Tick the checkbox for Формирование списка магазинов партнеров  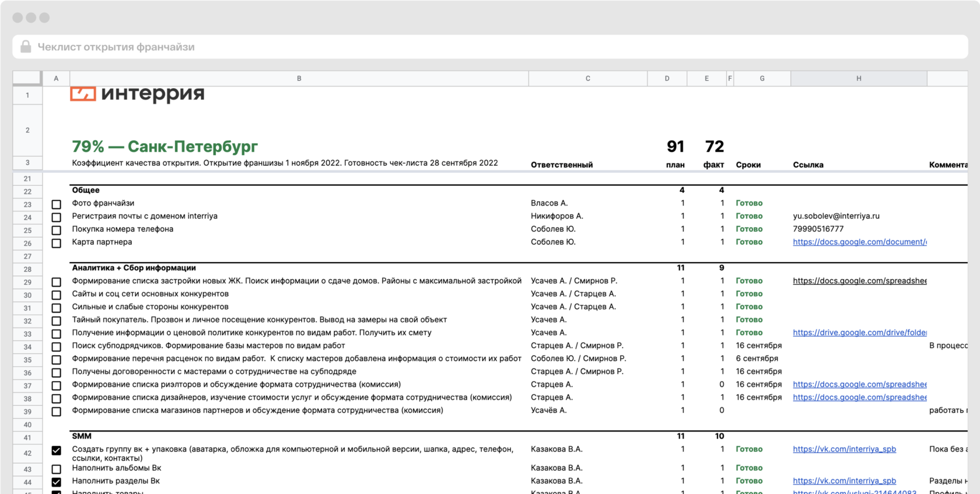pyautogui.click(x=56, y=411)
